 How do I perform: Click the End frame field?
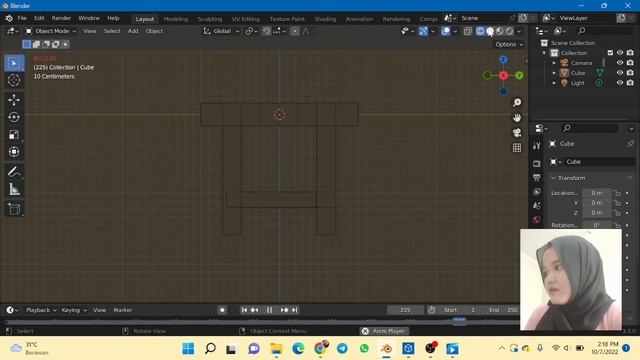tap(503, 310)
